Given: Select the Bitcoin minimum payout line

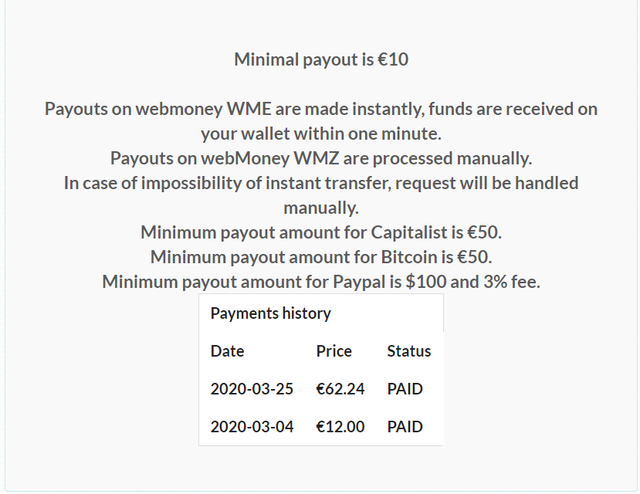Looking at the screenshot, I should click(321, 257).
